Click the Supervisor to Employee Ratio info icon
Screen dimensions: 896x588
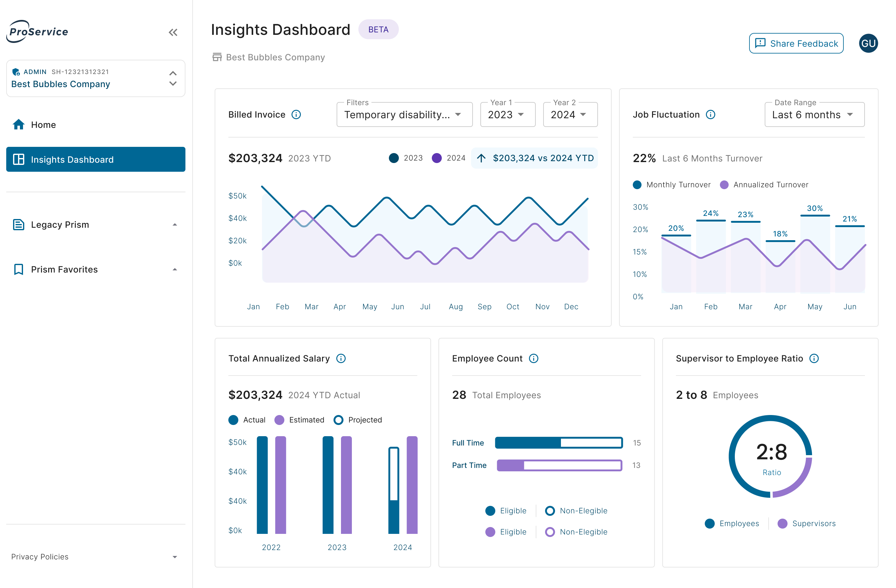(x=814, y=358)
